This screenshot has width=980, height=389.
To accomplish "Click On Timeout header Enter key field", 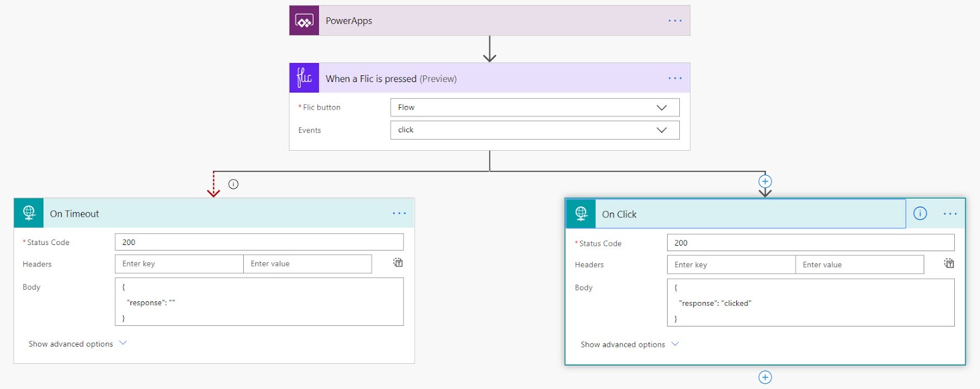I will pos(179,264).
